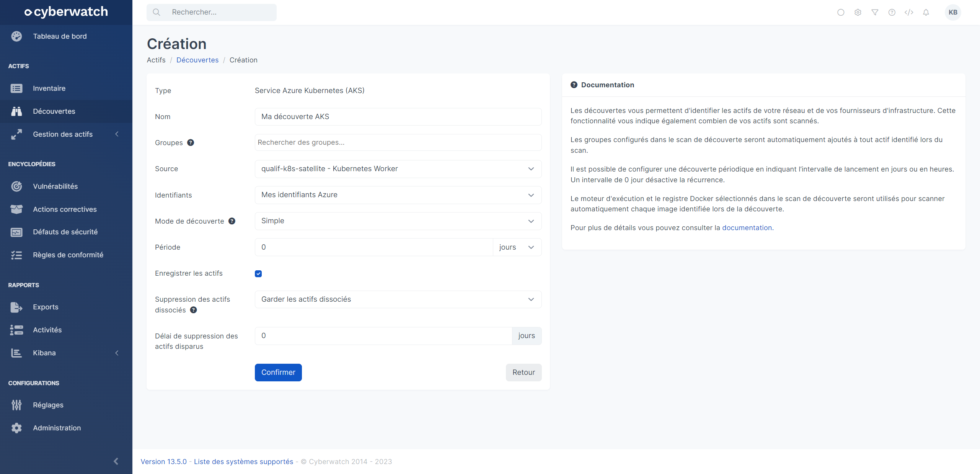Click the Découvertes binoculars icon
The width and height of the screenshot is (980, 474).
tap(16, 111)
